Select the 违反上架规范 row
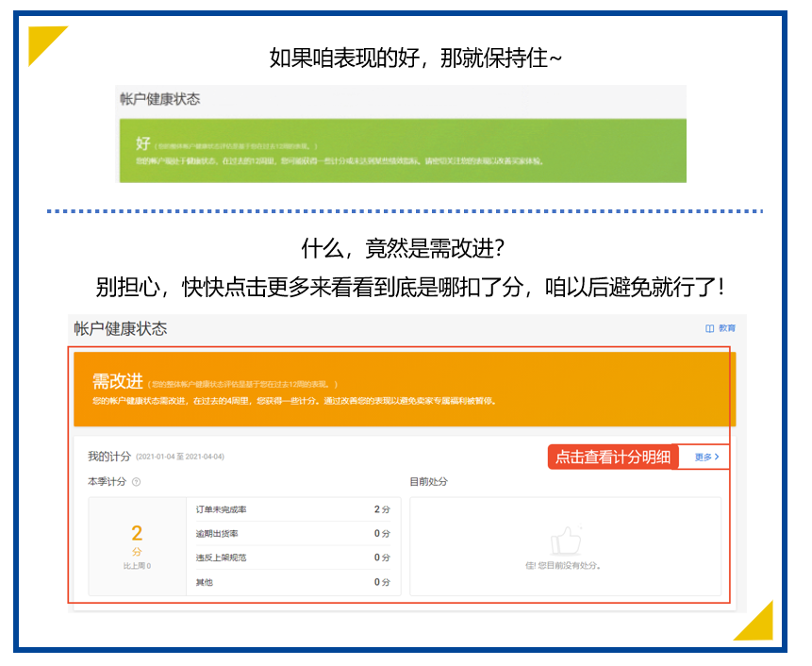Image resolution: width=812 pixels, height=666 pixels. click(x=292, y=558)
